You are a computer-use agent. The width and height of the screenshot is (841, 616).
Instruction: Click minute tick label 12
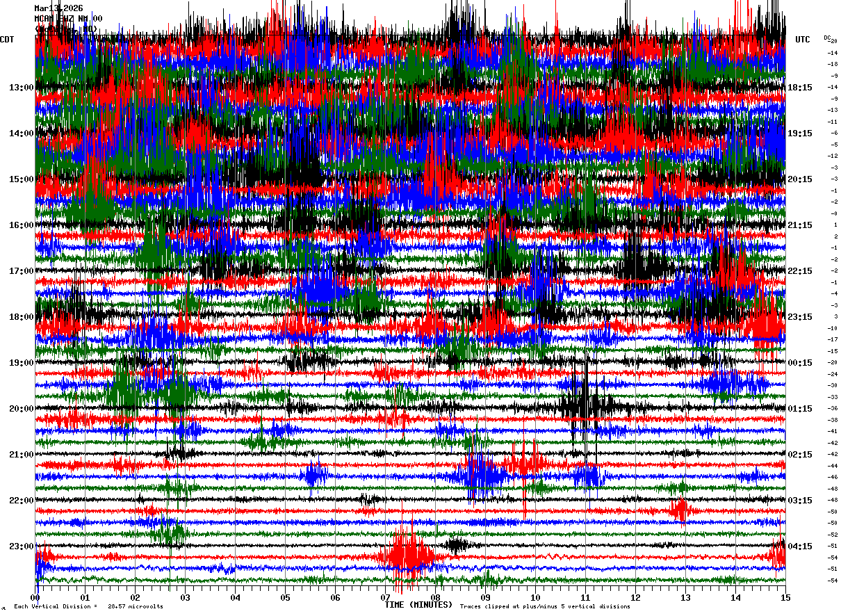[635, 597]
